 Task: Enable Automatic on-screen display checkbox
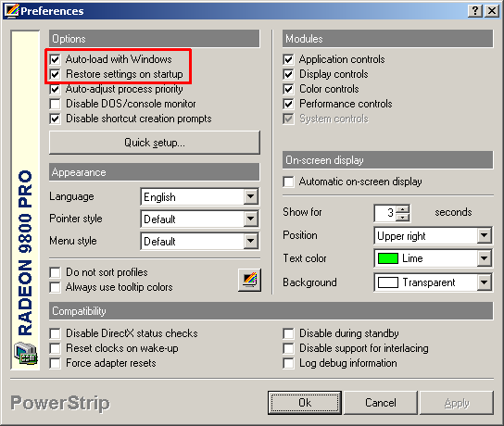[289, 182]
